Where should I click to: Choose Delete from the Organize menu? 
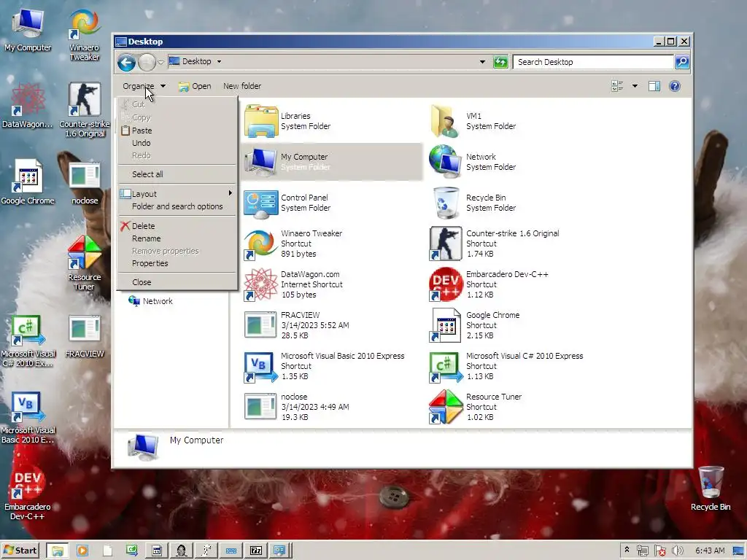(x=177, y=226)
